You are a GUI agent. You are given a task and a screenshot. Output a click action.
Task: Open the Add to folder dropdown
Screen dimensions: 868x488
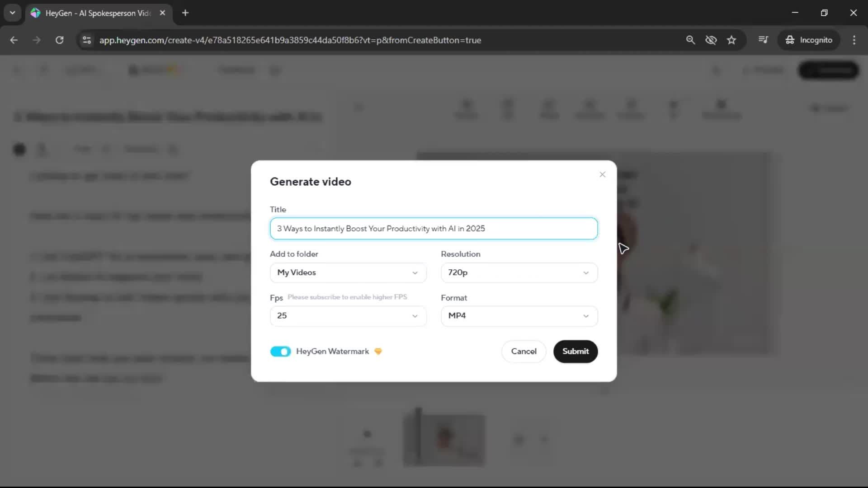tap(348, 272)
